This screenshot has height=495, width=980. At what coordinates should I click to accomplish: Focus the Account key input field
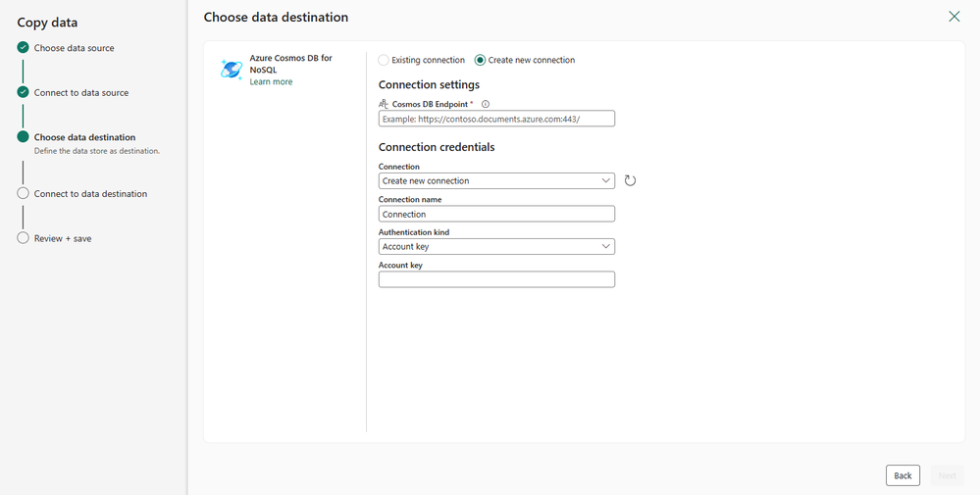tap(496, 279)
